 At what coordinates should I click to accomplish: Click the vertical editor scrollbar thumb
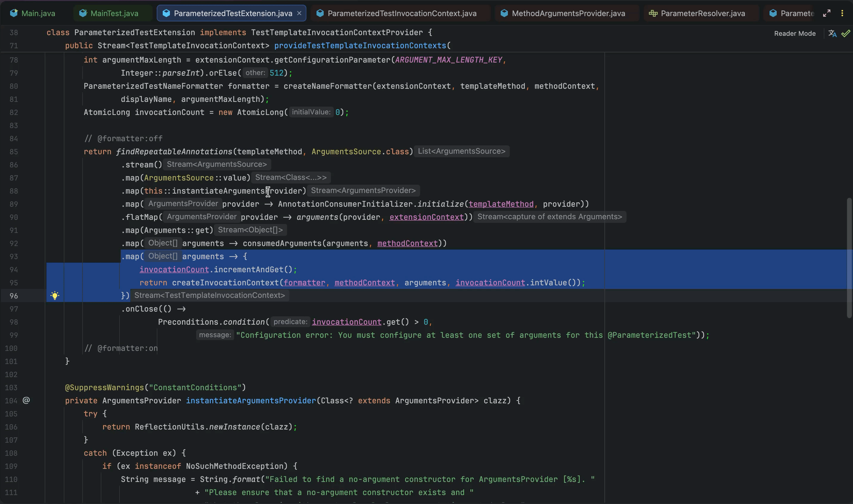(x=849, y=258)
